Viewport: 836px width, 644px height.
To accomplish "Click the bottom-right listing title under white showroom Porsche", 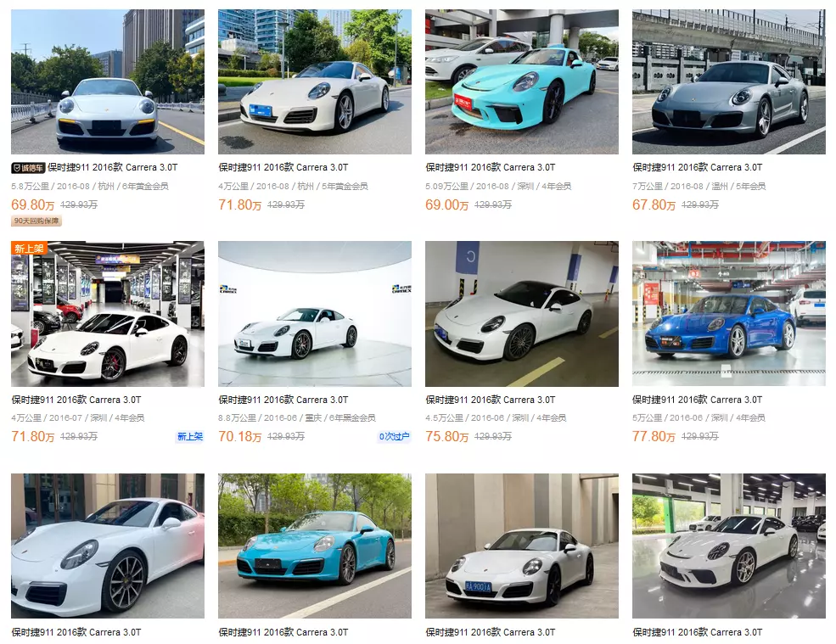I will point(698,632).
